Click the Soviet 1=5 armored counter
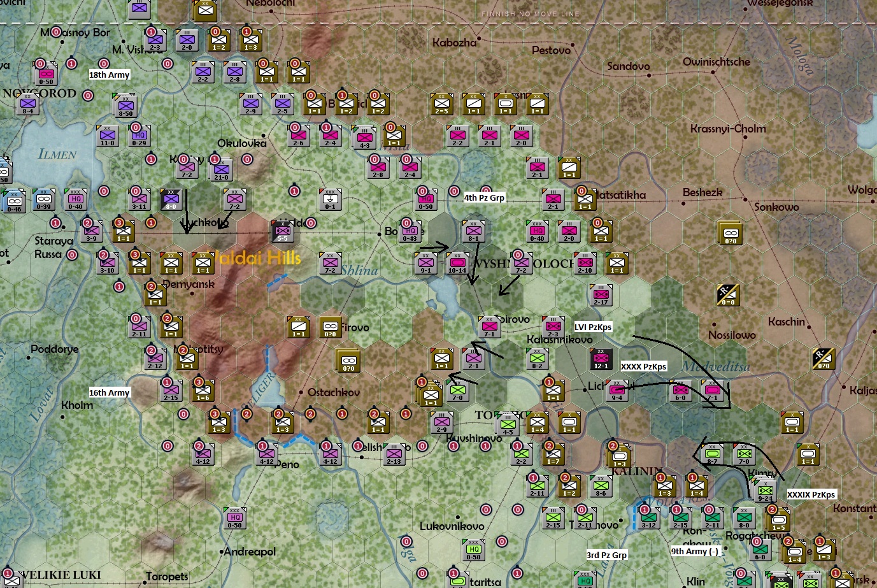 click(x=778, y=520)
